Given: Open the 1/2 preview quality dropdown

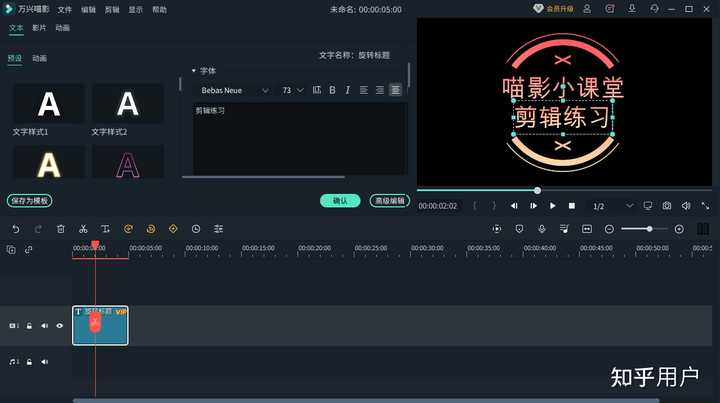Looking at the screenshot, I should [613, 206].
